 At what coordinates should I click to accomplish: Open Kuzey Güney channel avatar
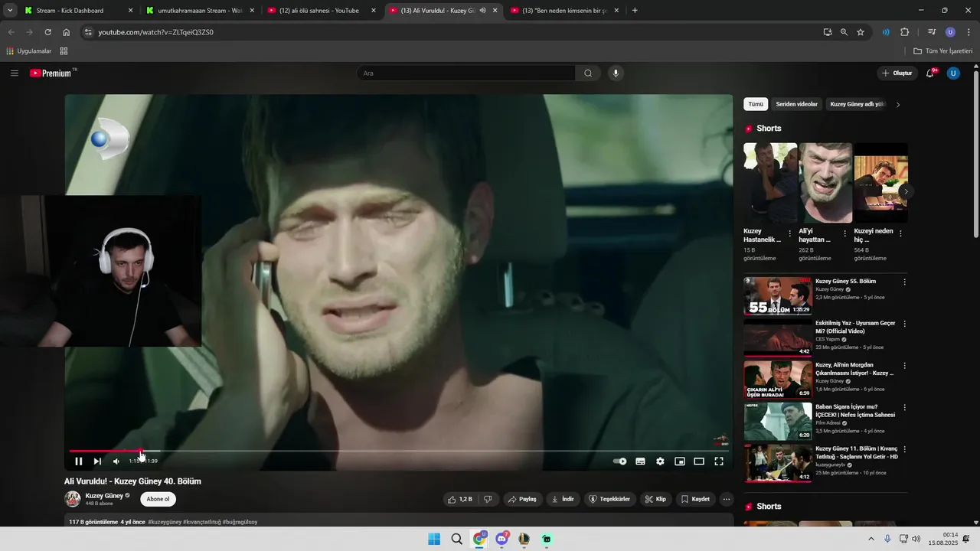[73, 499]
